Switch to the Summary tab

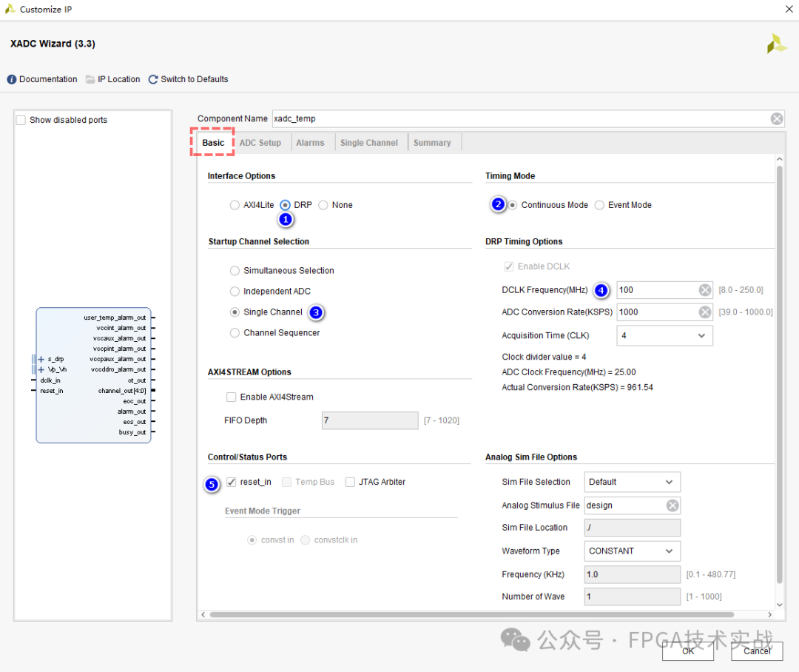tap(432, 143)
